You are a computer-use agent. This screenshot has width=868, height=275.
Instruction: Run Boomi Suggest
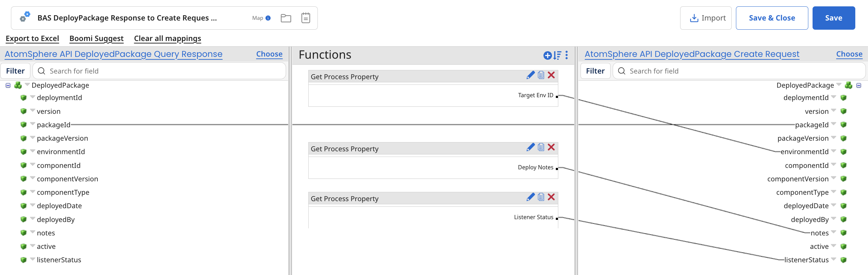coord(96,38)
